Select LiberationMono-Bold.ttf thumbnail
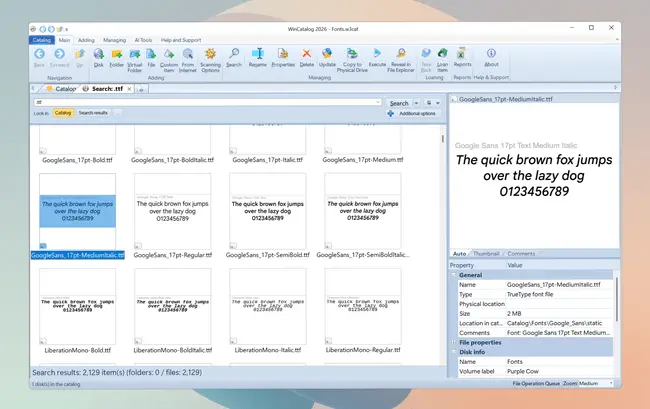Screen dimensions: 650x409 point(78,307)
